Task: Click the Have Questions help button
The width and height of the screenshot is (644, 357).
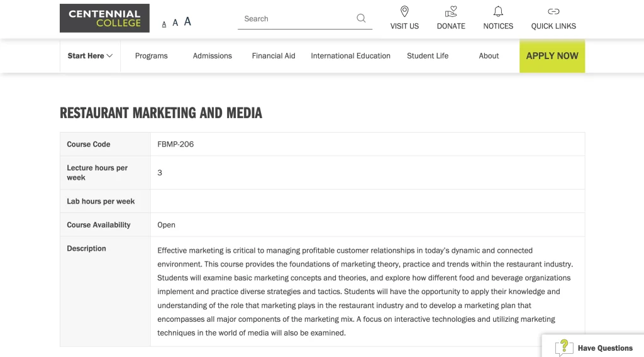Action: point(604,348)
